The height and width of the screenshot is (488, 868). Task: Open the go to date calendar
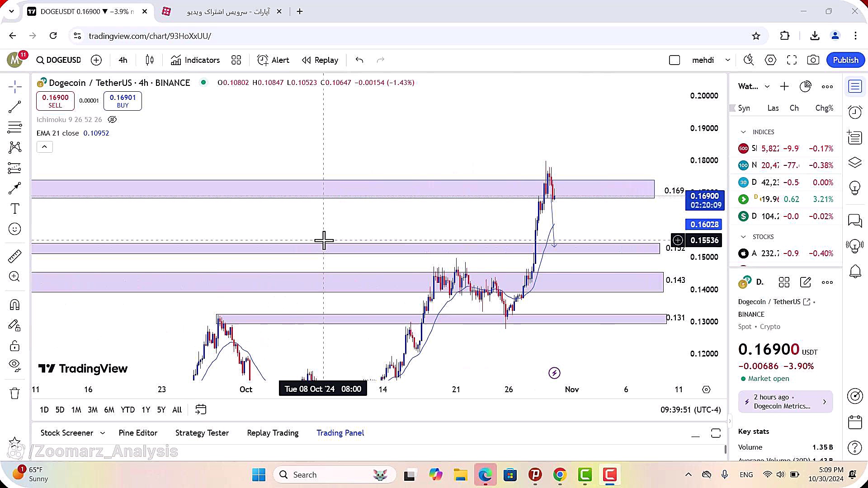coord(201,410)
